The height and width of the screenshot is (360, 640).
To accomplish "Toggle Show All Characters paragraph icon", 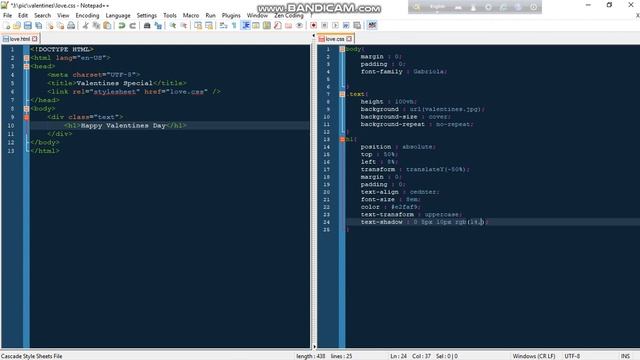I will [x=234, y=25].
